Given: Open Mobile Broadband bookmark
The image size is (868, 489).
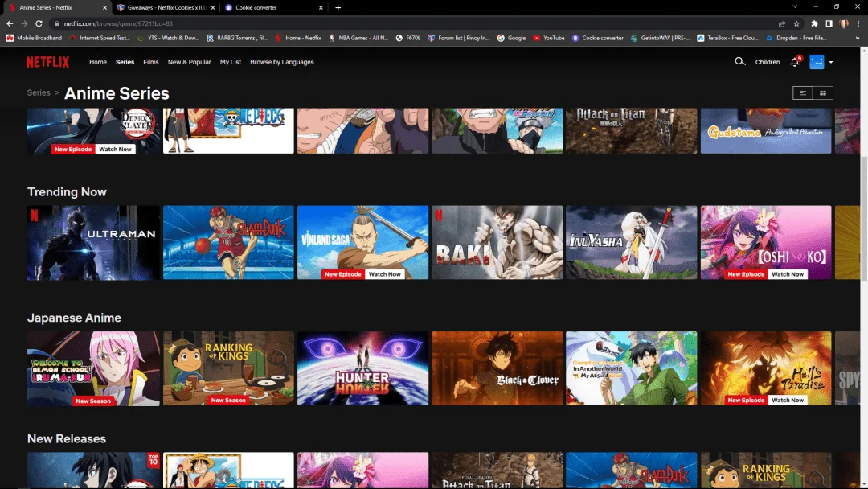Looking at the screenshot, I should pyautogui.click(x=35, y=38).
